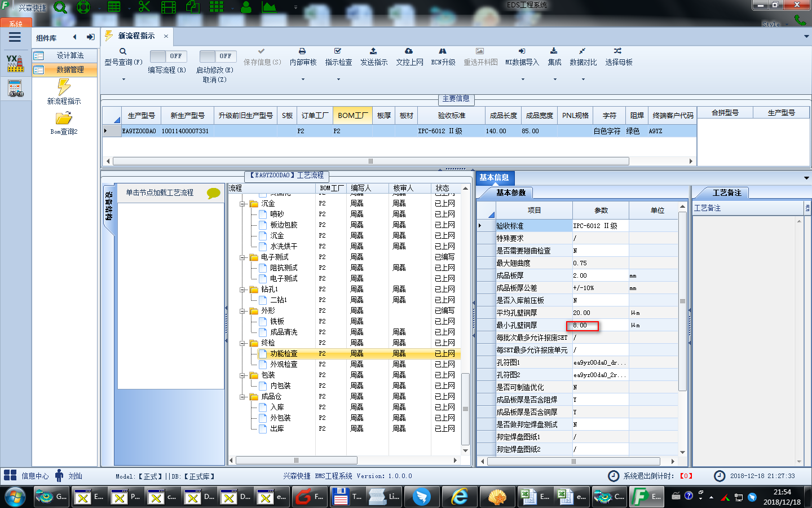
Task: Click the green scissors icon
Action: 144,7
